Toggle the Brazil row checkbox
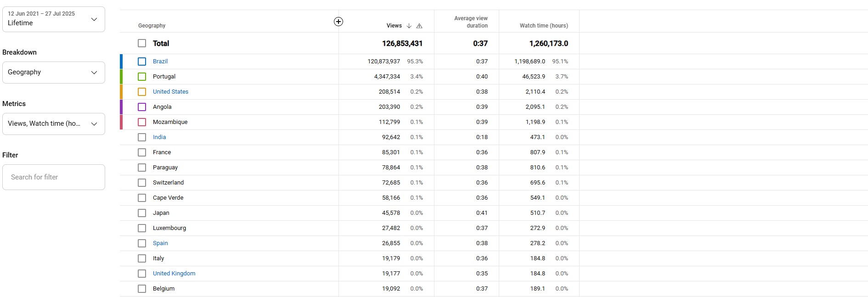 pos(142,62)
